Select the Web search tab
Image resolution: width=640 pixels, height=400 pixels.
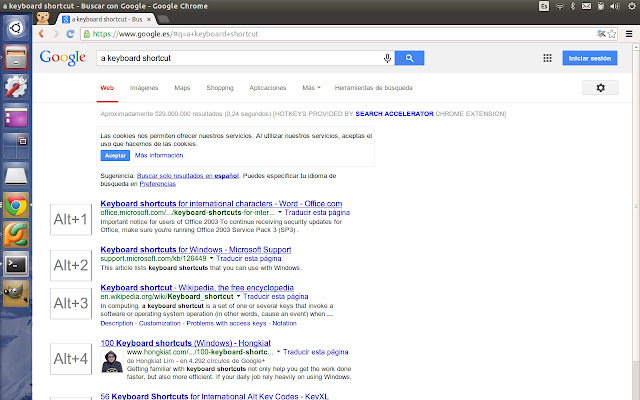[107, 88]
